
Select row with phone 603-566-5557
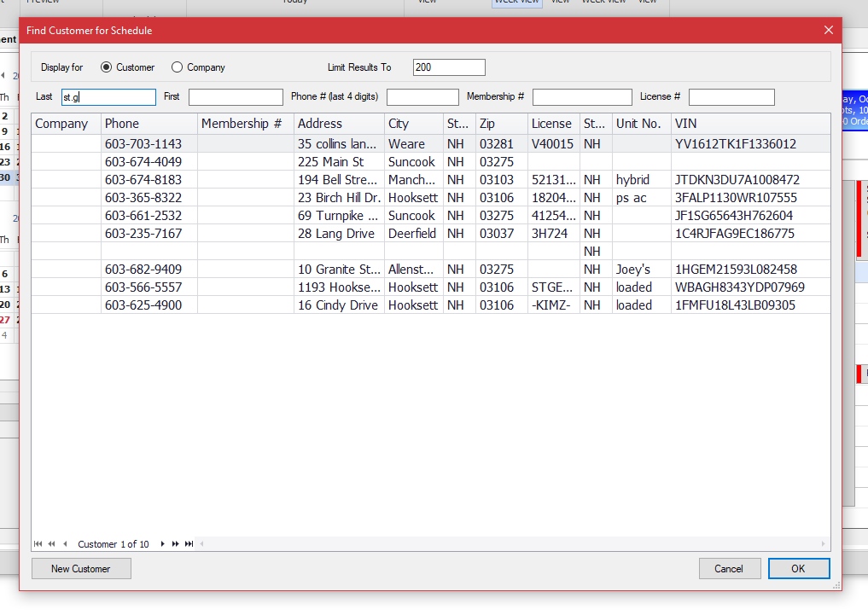431,287
